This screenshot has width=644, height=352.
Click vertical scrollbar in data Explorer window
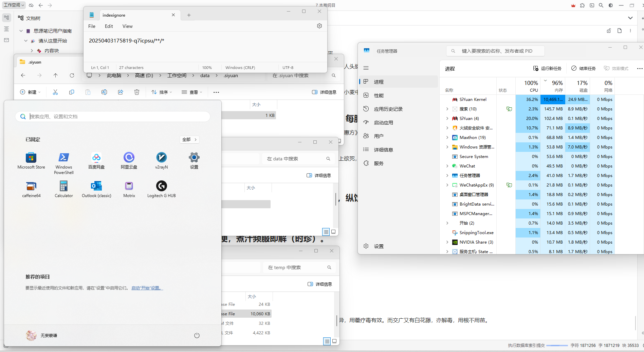[x=336, y=199]
